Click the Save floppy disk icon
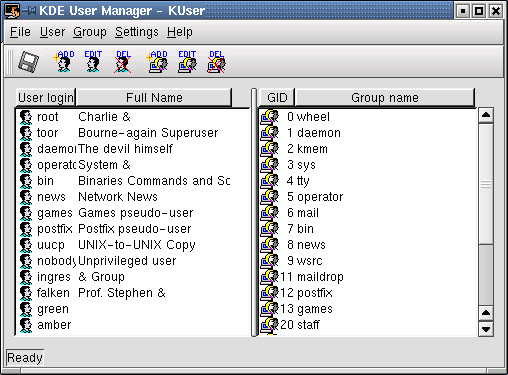 click(x=28, y=62)
